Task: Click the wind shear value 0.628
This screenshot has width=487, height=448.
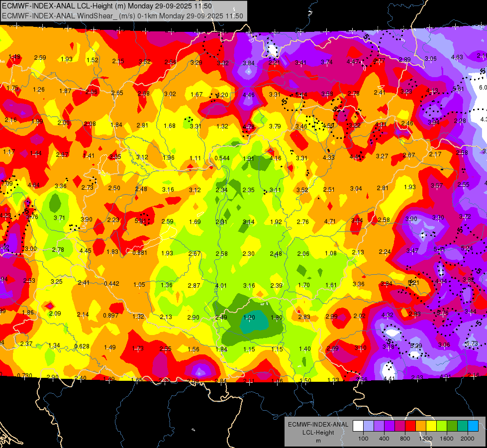Action: [82, 346]
